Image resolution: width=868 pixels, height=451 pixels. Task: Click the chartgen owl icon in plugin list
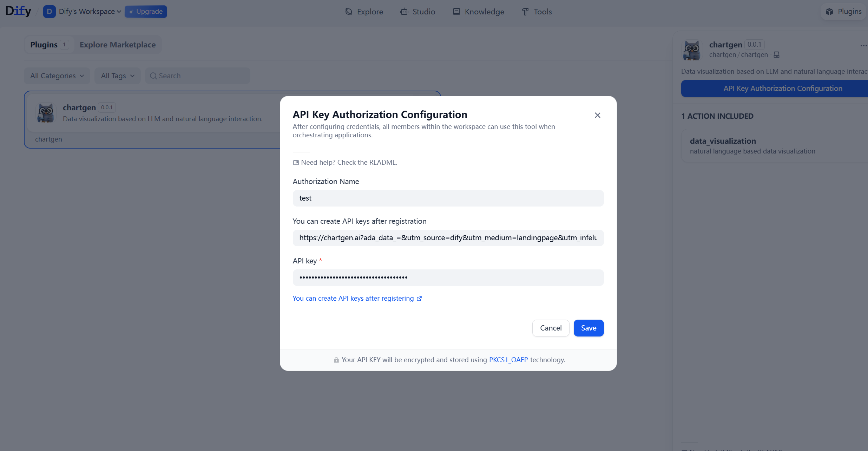point(46,113)
